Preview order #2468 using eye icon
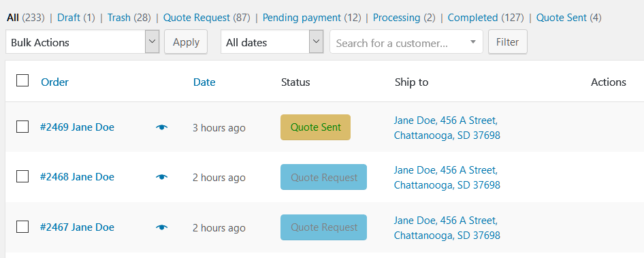644x258 pixels. pyautogui.click(x=162, y=177)
